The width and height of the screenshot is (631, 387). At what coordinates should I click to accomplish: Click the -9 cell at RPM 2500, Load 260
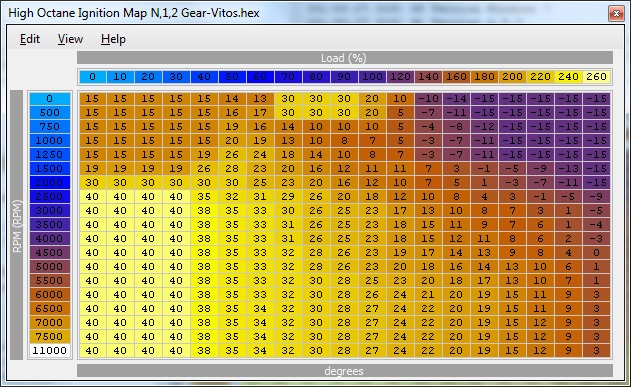(x=596, y=196)
